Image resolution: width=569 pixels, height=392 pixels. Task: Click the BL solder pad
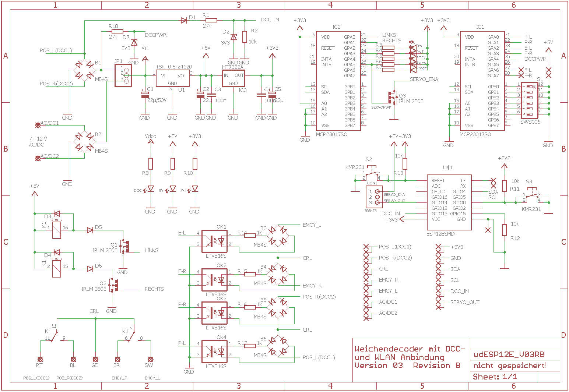pyautogui.click(x=73, y=359)
